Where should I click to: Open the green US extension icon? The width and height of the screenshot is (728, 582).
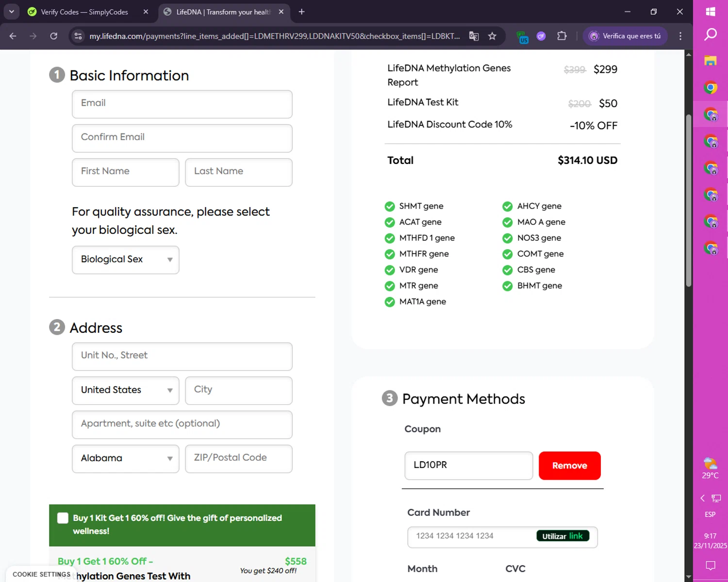pos(522,36)
